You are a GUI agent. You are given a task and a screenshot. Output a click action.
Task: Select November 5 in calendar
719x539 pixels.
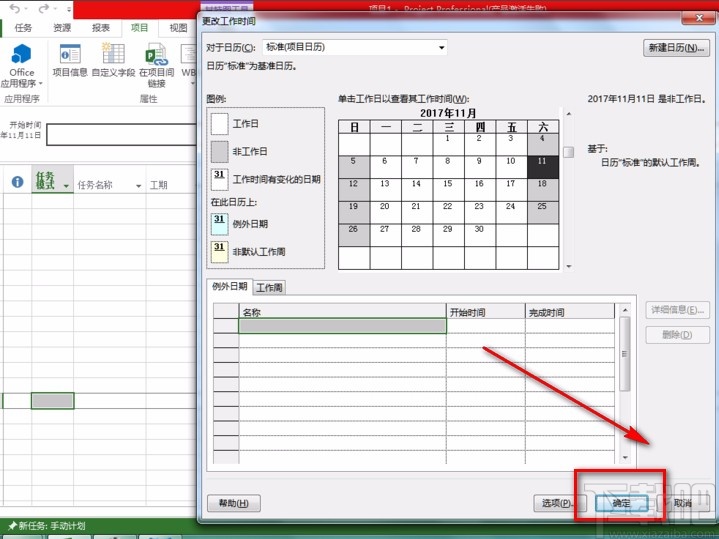point(354,167)
